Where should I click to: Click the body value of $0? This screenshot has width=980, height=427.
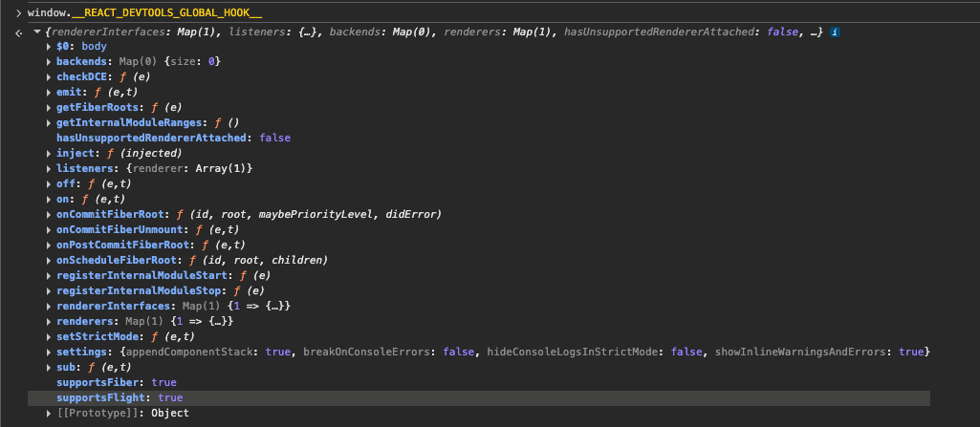[x=95, y=47]
